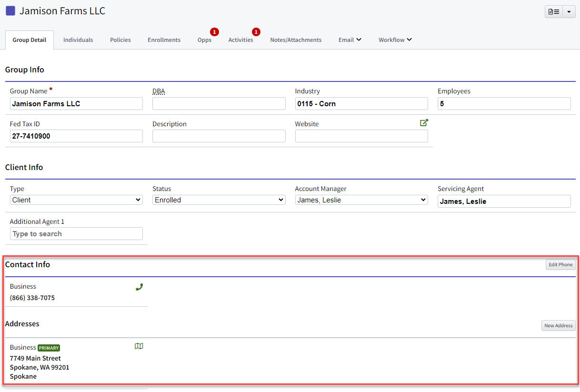This screenshot has height=392, width=580.
Task: Click the Opps notification badge showing 1
Action: tap(214, 31)
